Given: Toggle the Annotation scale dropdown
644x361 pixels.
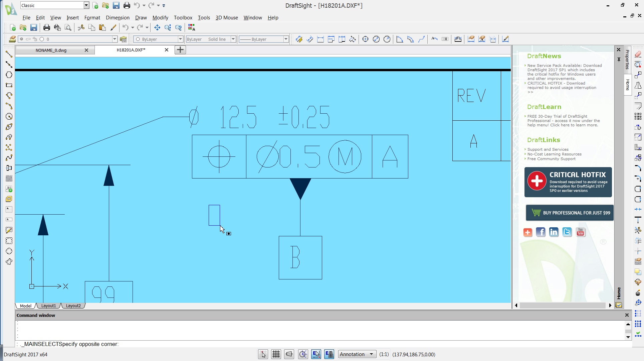Looking at the screenshot, I should [371, 354].
